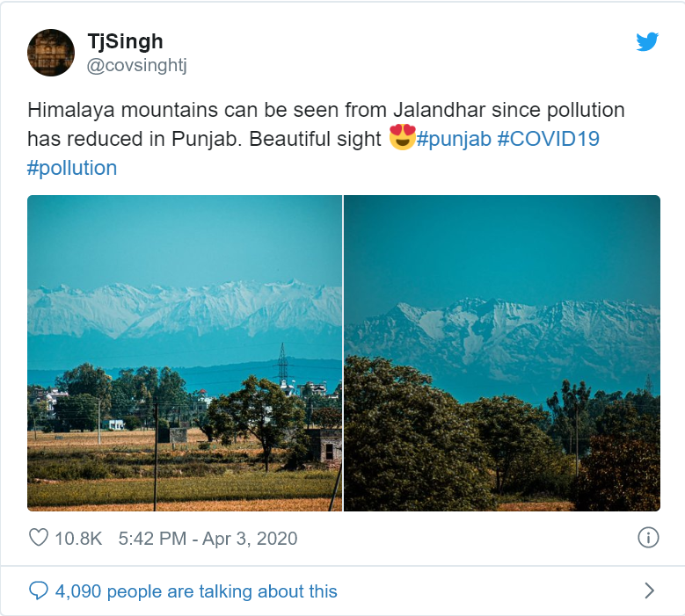Open the 5:42 PM - Apr 3, 2020 timestamp
The image size is (685, 616).
[x=208, y=539]
